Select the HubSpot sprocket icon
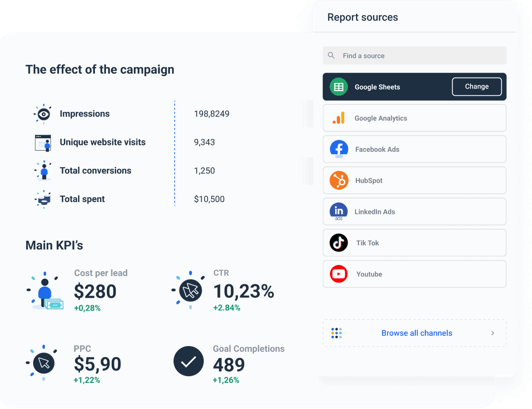 coord(339,180)
